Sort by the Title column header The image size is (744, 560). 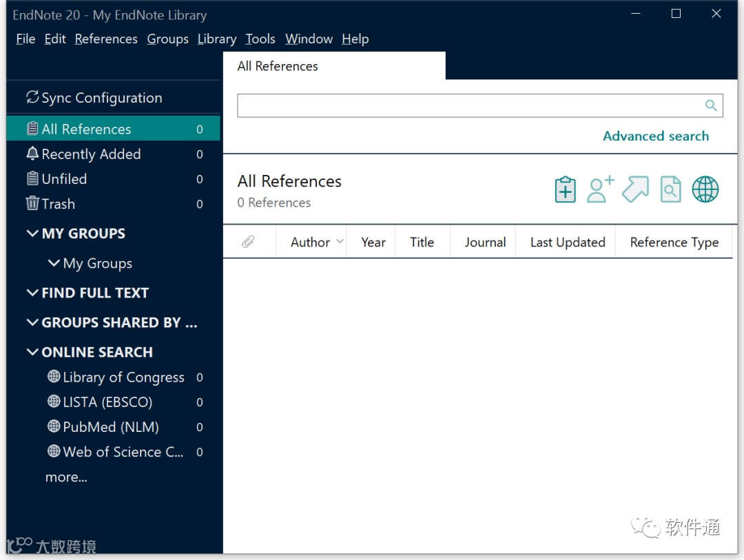[422, 242]
